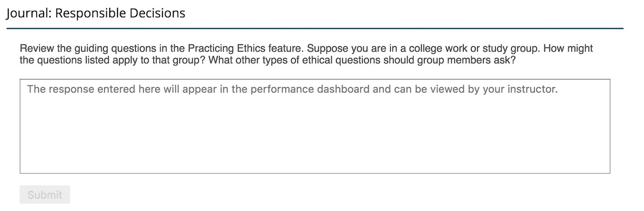Click the disabled Submit button
644x211 pixels.
[45, 195]
